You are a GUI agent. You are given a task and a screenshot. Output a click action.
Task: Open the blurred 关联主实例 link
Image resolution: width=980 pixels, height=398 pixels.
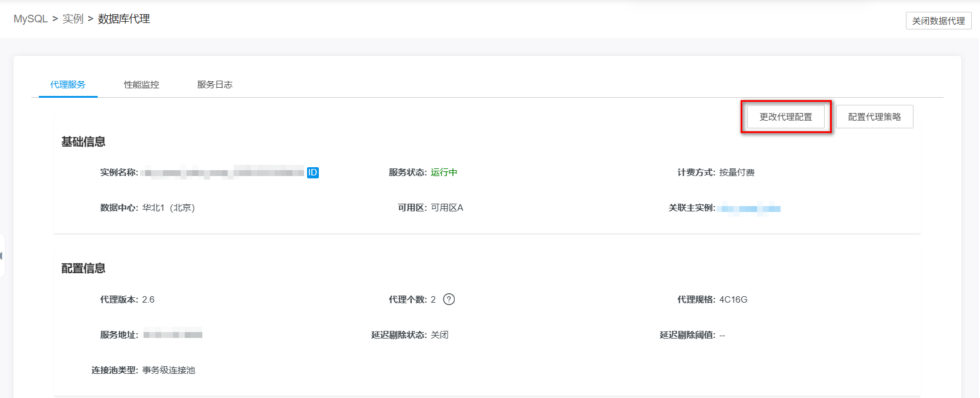tap(751, 208)
